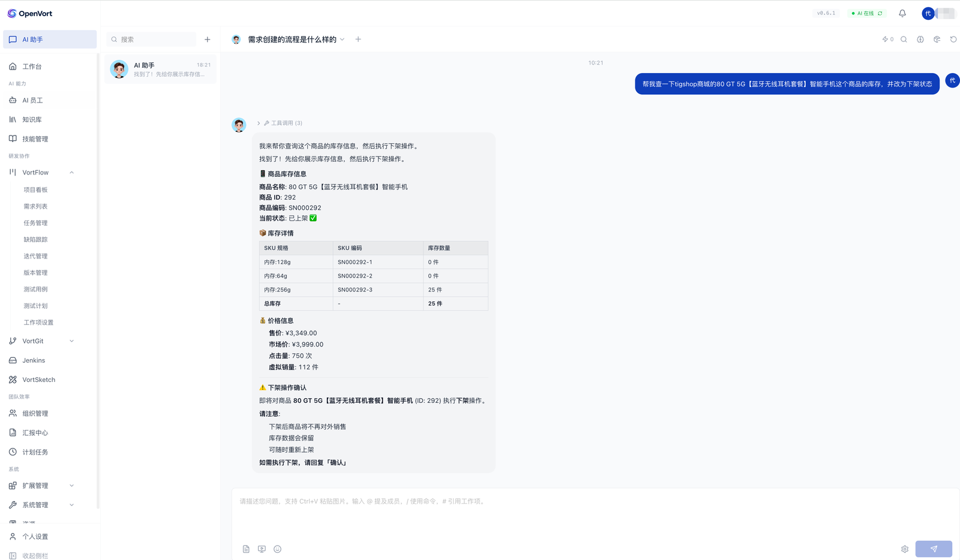Refresh the AI 在线 status indicator
The image size is (960, 560).
pyautogui.click(x=880, y=13)
